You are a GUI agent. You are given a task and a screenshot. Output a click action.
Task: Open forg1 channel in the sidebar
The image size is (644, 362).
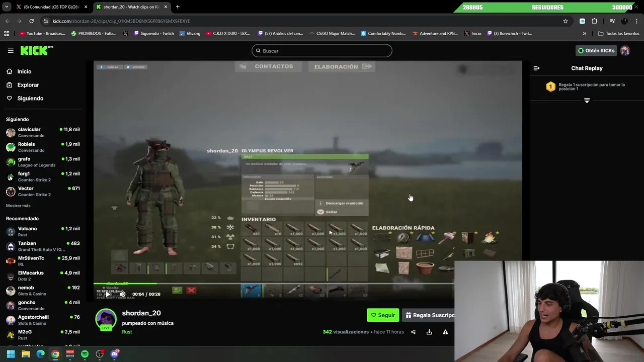(x=43, y=176)
